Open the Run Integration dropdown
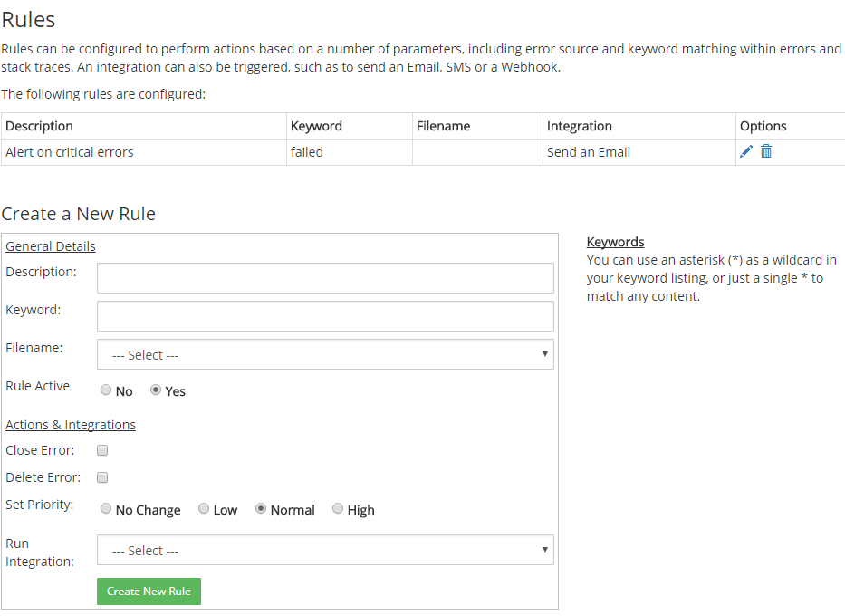Image resolution: width=845 pixels, height=616 pixels. coord(325,550)
